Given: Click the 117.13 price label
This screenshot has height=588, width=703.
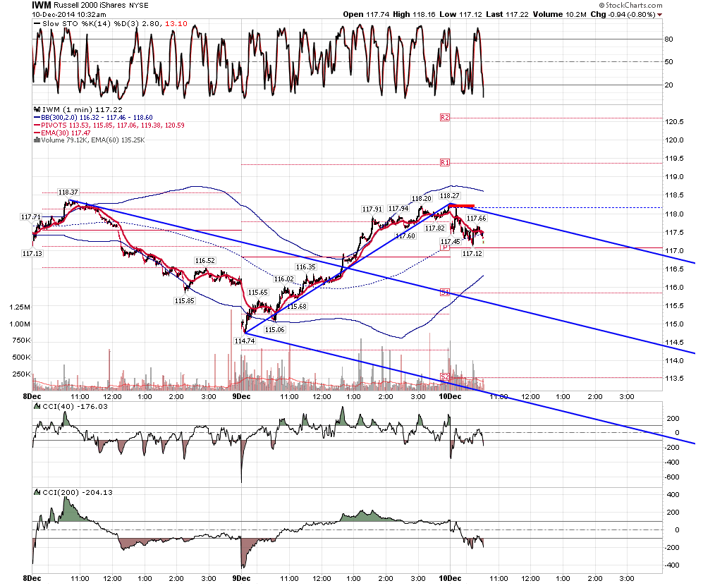Looking at the screenshot, I should (32, 254).
